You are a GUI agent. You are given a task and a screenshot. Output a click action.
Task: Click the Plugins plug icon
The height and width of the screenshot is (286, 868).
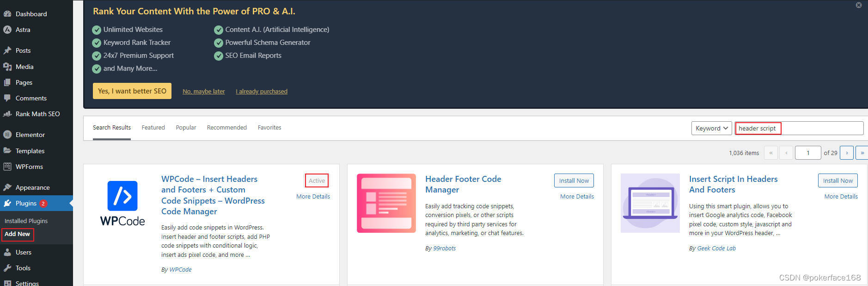coord(7,203)
